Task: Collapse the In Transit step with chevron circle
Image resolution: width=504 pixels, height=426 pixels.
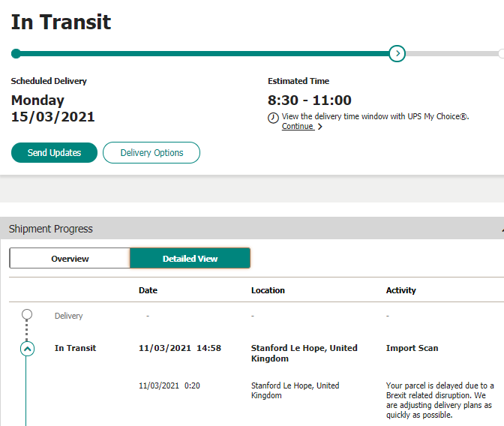Action: (x=28, y=349)
